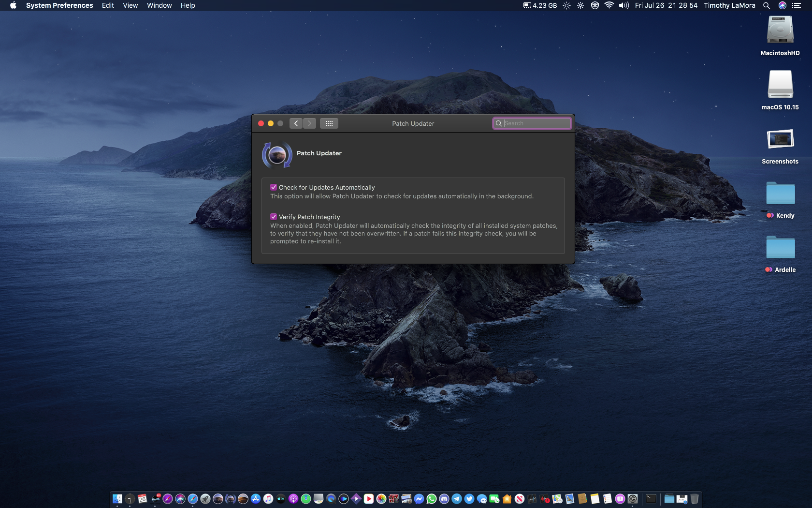
Task: Click the 4.23 GB memory status item
Action: click(x=540, y=5)
